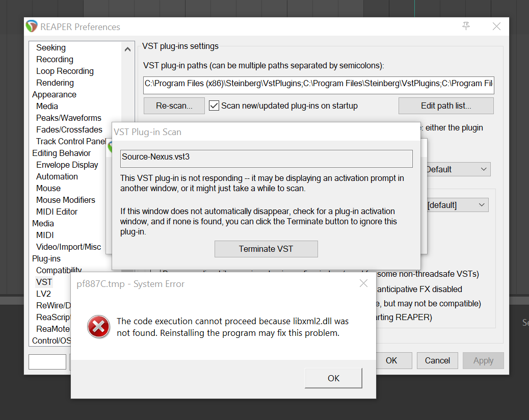Go to the Loop Recording settings
Viewport: 529px width, 420px height.
click(65, 71)
